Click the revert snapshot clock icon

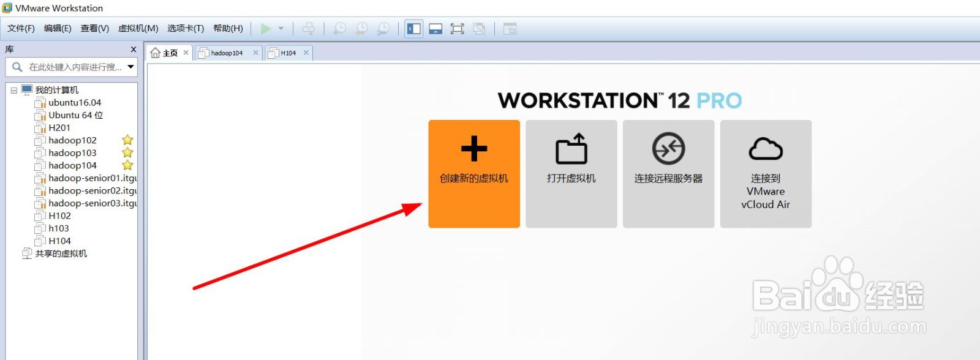[x=361, y=29]
